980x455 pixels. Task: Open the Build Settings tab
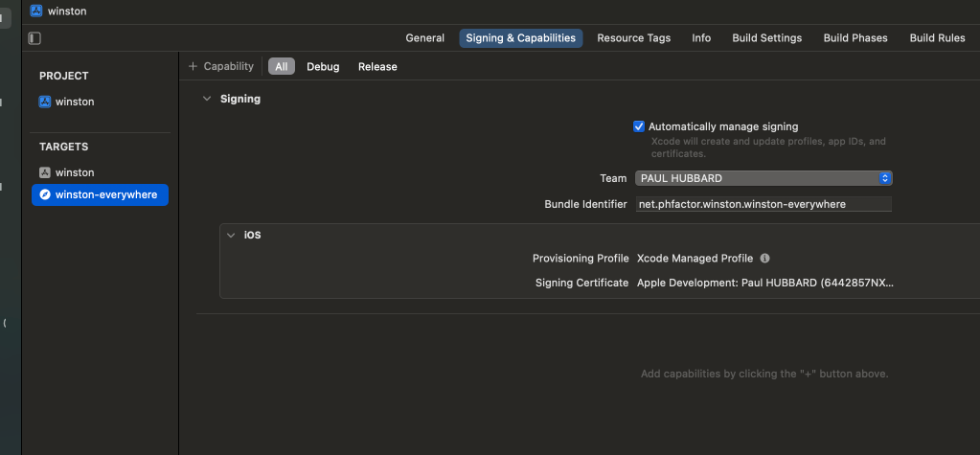tap(766, 38)
